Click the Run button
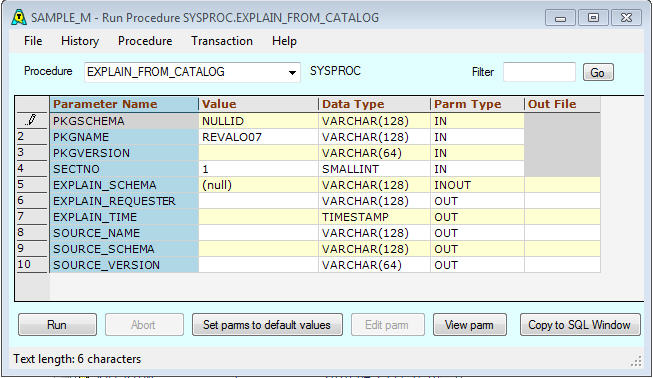Viewport: 653px width, 378px height. (x=57, y=325)
